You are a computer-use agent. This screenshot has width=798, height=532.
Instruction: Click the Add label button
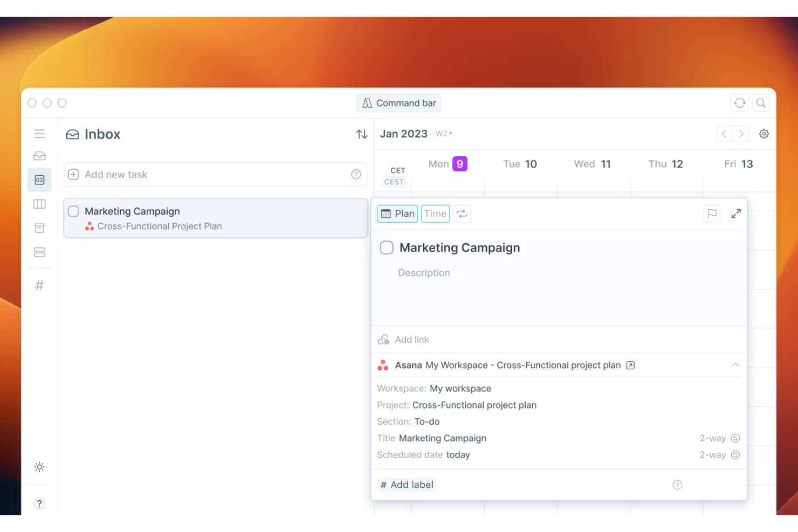(407, 485)
